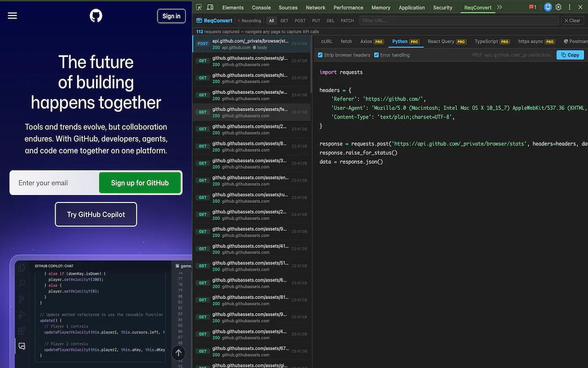Select the request row for assets/en...
The width and height of the screenshot is (588, 368).
coord(252,180)
